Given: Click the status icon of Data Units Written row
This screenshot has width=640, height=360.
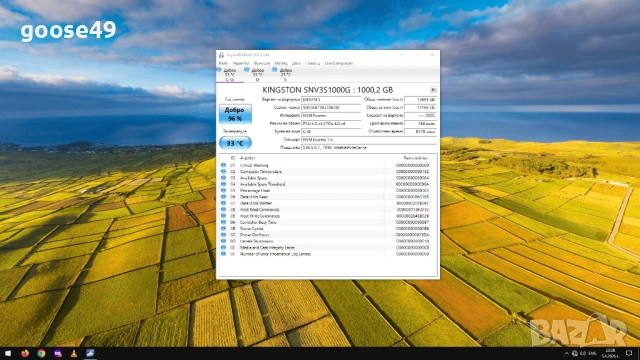Looking at the screenshot, I should 223,203.
